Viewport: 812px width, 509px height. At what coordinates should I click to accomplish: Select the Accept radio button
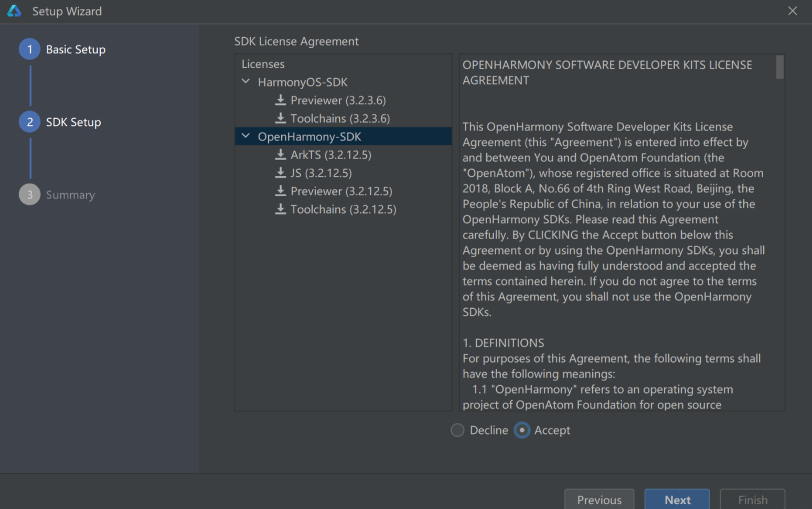[x=522, y=430]
